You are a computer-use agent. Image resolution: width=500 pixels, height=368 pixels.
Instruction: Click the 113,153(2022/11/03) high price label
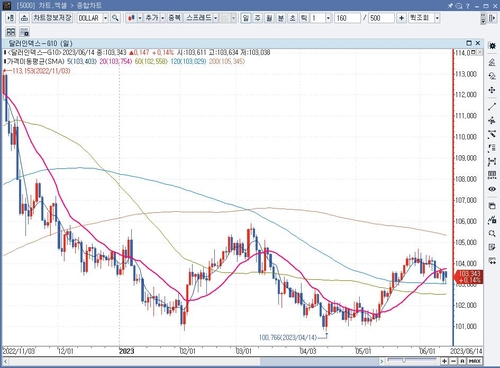tap(41, 71)
